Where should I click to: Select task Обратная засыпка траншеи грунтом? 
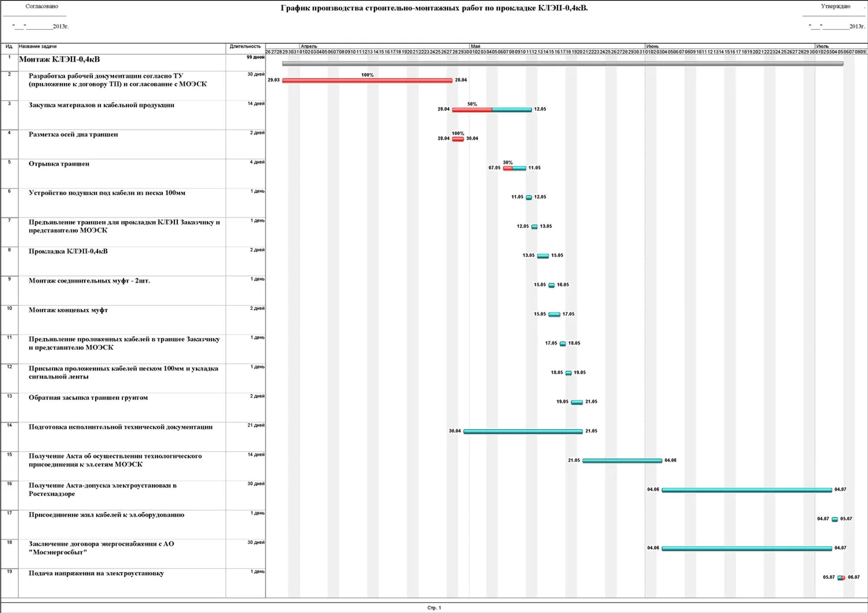[x=88, y=397]
